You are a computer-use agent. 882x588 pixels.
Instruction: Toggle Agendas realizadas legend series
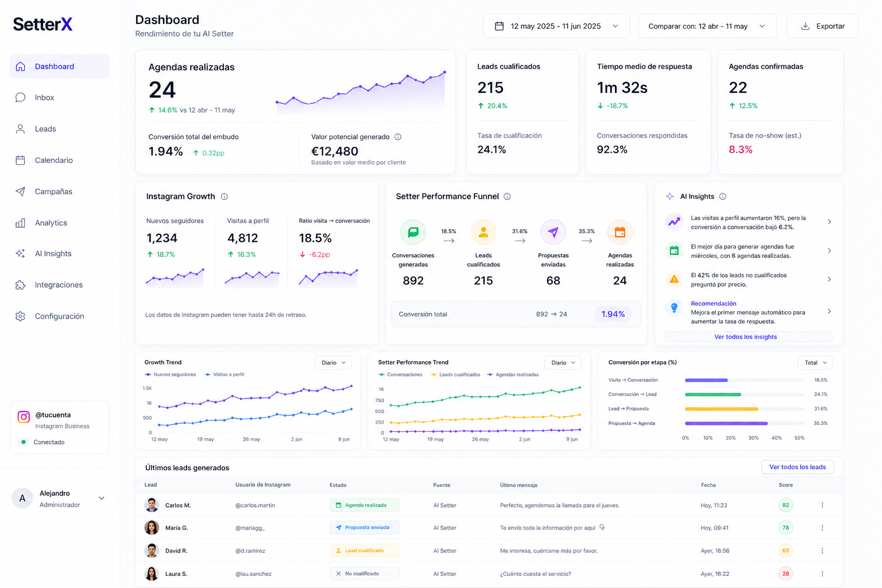click(x=513, y=374)
